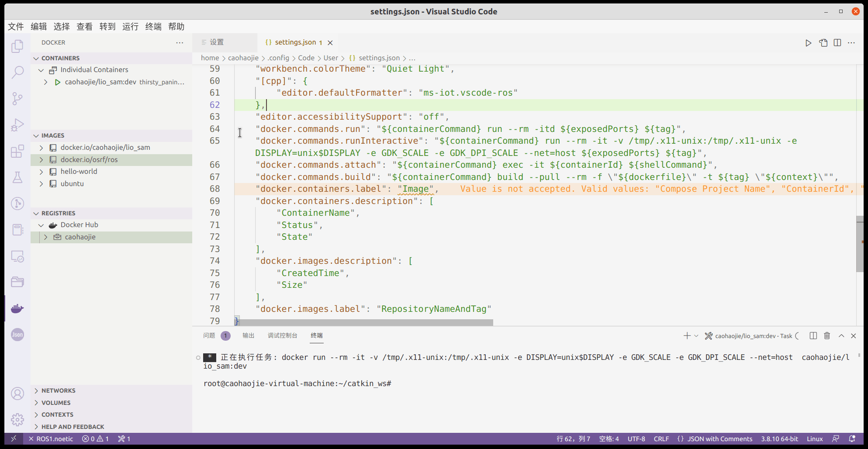The image size is (868, 449).
Task: Open the Testing flask view
Action: click(17, 177)
